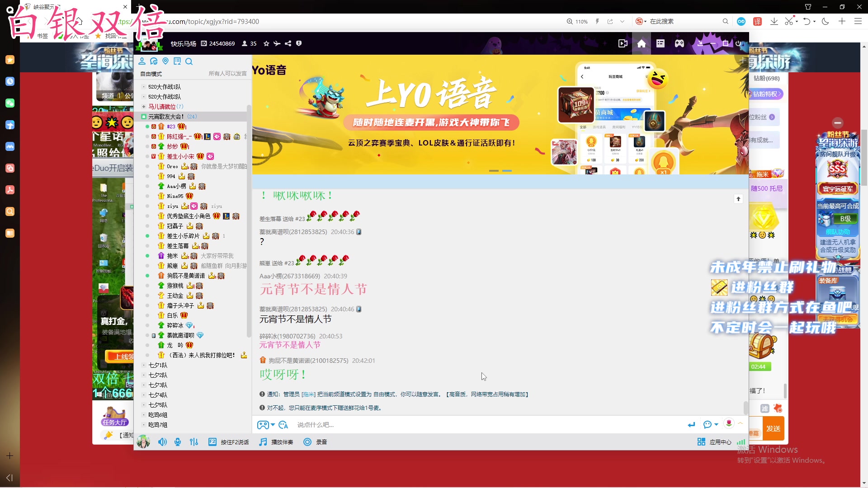868x488 pixels.
Task: Open the Home page in the purple toolbar
Action: coord(641,43)
